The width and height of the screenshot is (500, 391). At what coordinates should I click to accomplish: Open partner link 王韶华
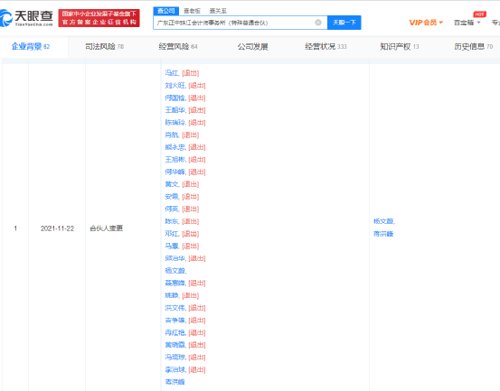(175, 110)
